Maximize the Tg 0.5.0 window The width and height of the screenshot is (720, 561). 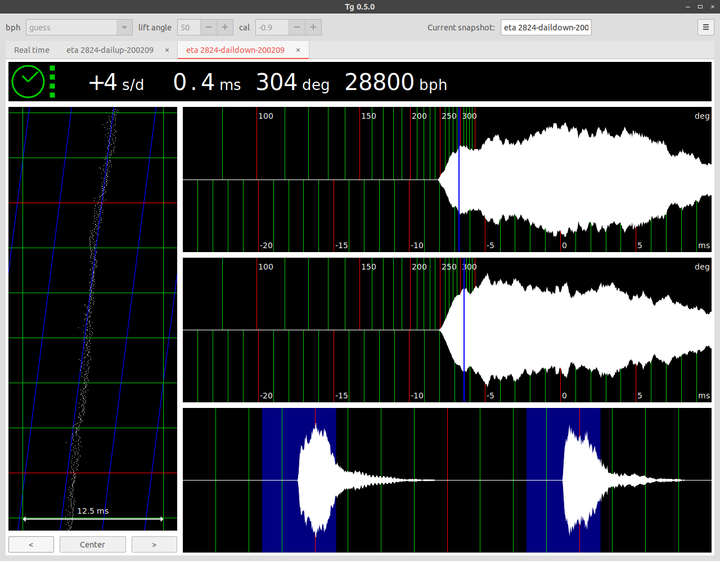click(x=700, y=6)
